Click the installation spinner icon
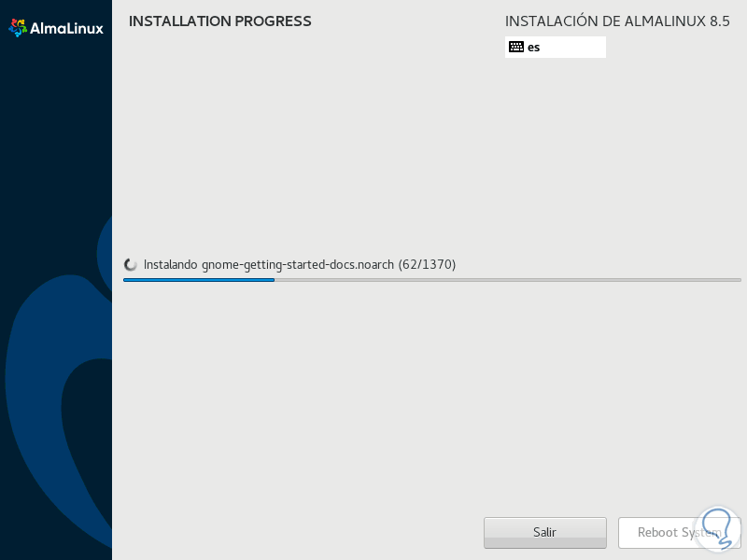This screenshot has height=560, width=747. click(x=130, y=265)
